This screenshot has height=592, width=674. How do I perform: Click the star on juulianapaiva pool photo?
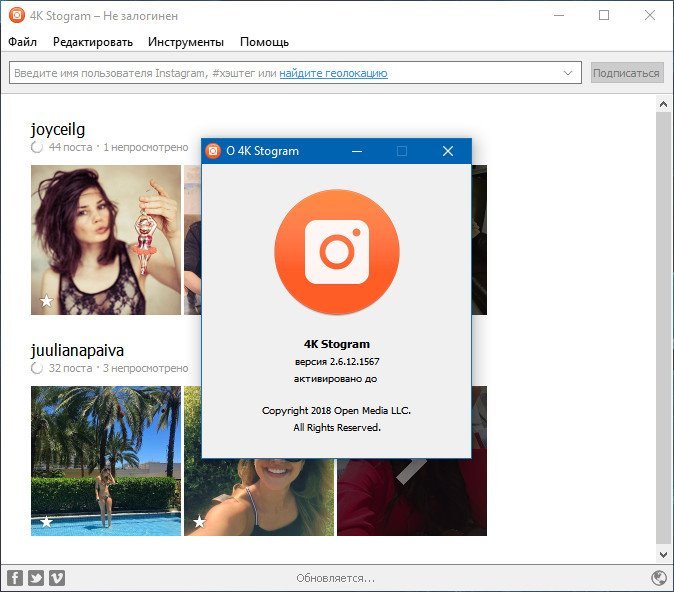(x=46, y=522)
